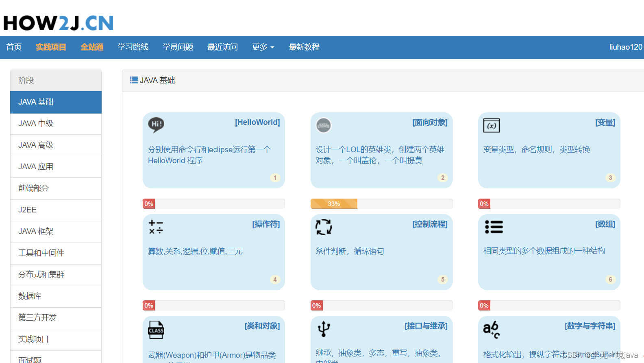Click the 变量 (x) variable icon

492,125
